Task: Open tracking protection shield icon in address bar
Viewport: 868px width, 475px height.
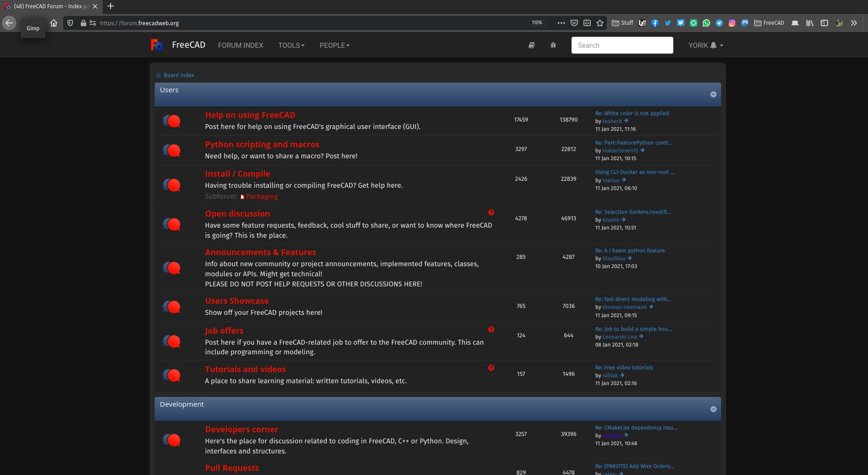Action: (70, 23)
